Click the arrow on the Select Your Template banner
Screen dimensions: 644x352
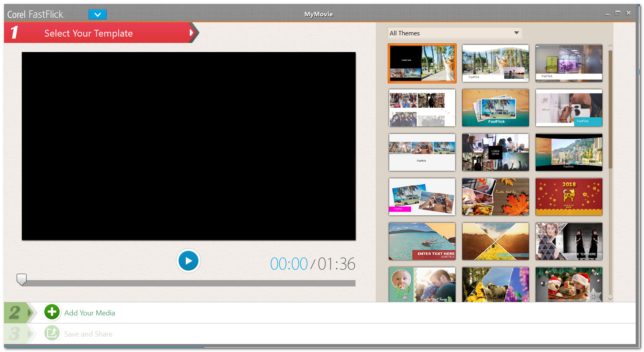click(x=192, y=33)
